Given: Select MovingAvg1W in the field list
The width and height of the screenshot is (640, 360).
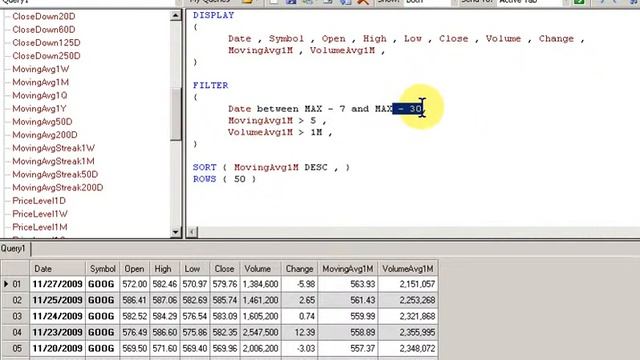Looking at the screenshot, I should coord(41,69).
